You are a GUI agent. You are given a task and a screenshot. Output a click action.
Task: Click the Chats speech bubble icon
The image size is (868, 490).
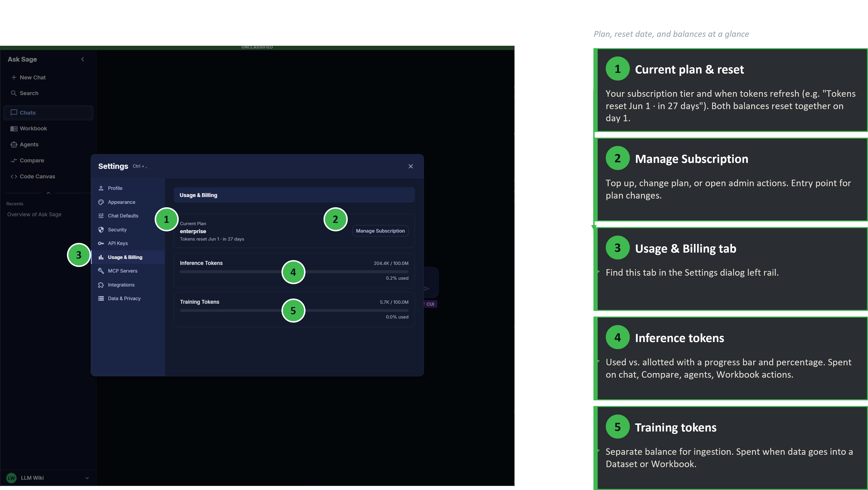pyautogui.click(x=14, y=112)
